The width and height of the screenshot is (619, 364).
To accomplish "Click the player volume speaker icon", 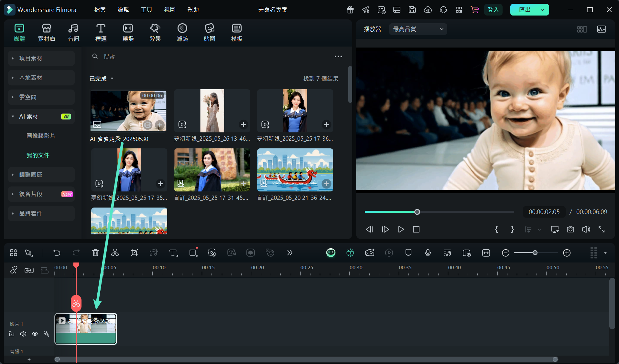I will (586, 229).
